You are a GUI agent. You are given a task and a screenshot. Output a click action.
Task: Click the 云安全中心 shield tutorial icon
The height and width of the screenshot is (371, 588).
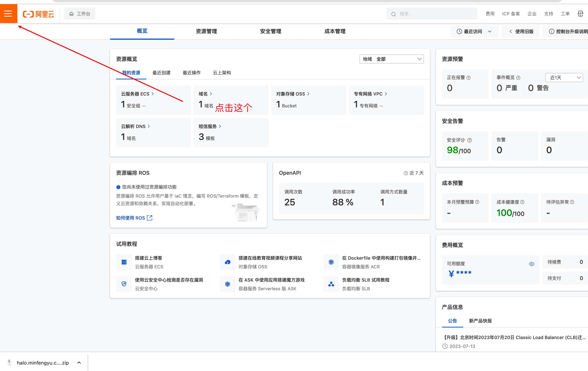pyautogui.click(x=124, y=284)
